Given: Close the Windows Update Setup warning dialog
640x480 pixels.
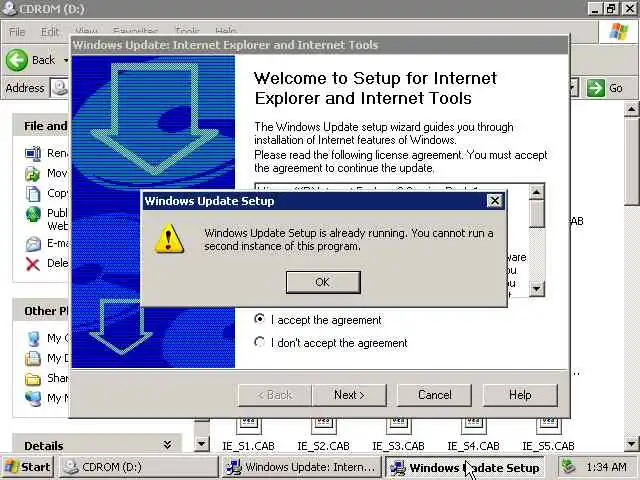Looking at the screenshot, I should coord(494,200).
